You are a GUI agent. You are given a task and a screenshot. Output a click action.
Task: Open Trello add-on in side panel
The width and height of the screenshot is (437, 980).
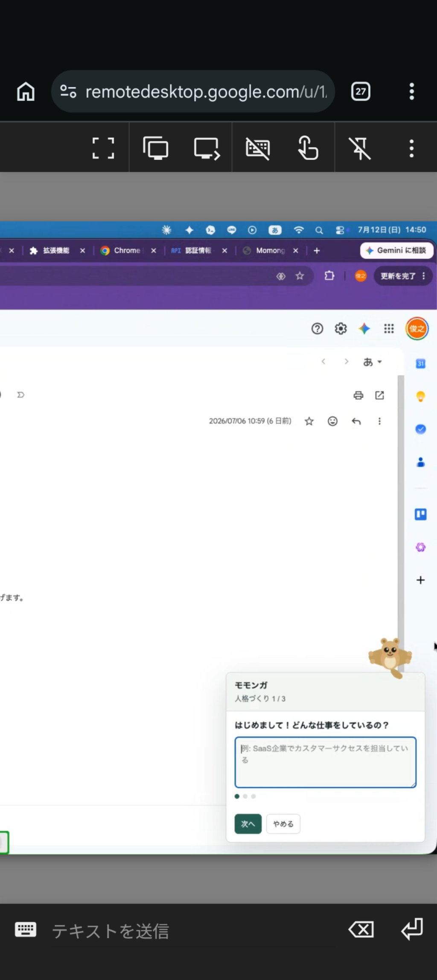coord(420,514)
